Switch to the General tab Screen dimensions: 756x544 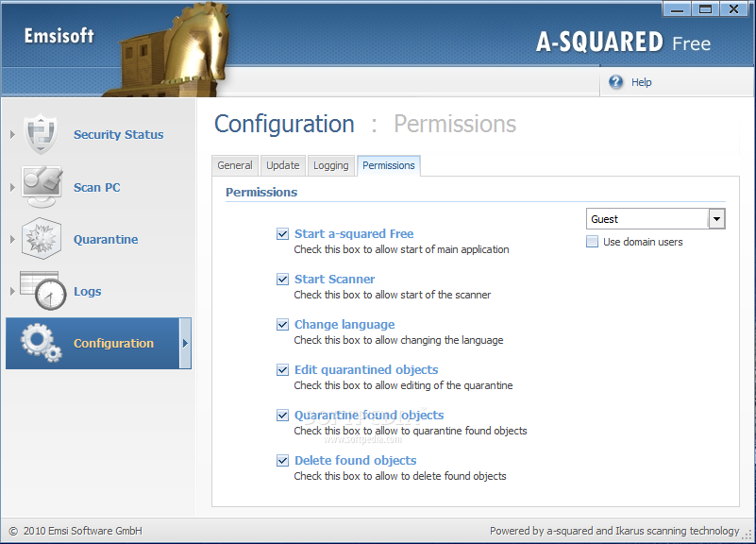[x=235, y=165]
